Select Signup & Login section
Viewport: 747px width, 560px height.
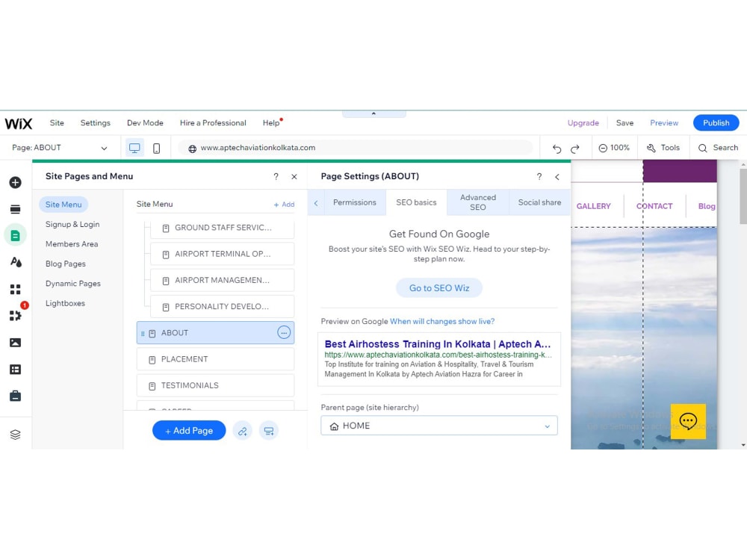pos(72,224)
